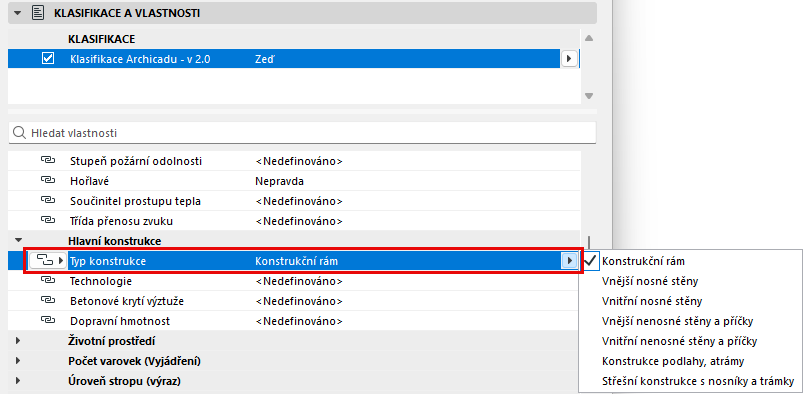
Task: Click link icon beside Součinitel prostupu tepla
Action: 47,201
